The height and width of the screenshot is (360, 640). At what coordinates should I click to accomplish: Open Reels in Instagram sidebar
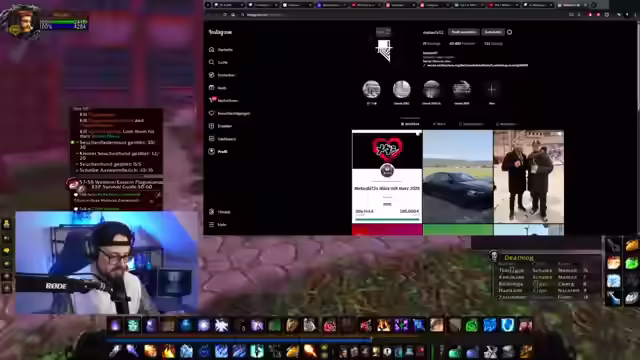pos(218,88)
